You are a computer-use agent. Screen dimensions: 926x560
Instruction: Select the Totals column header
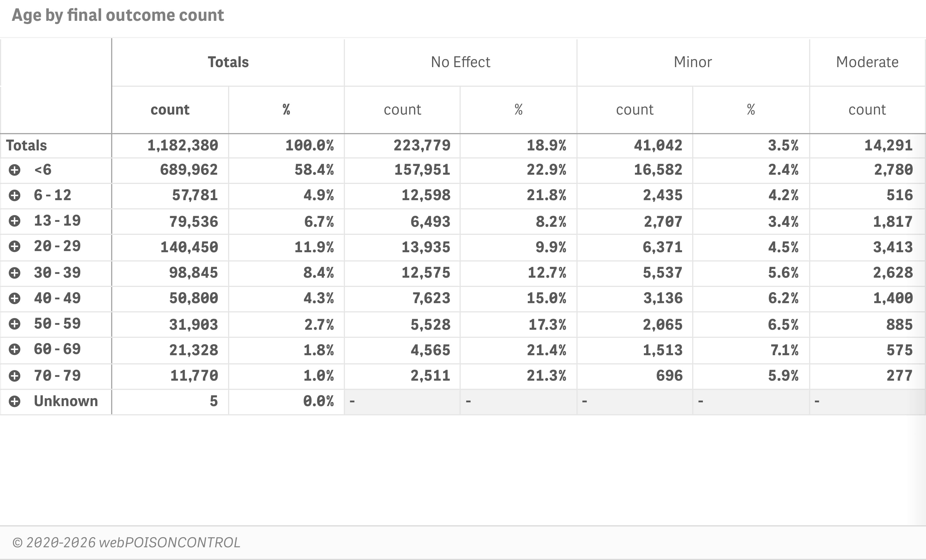tap(228, 62)
